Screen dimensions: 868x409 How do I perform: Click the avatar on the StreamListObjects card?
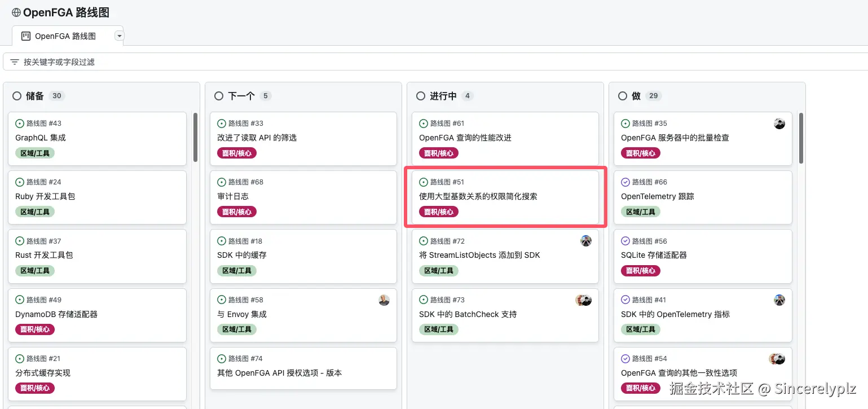tap(586, 240)
